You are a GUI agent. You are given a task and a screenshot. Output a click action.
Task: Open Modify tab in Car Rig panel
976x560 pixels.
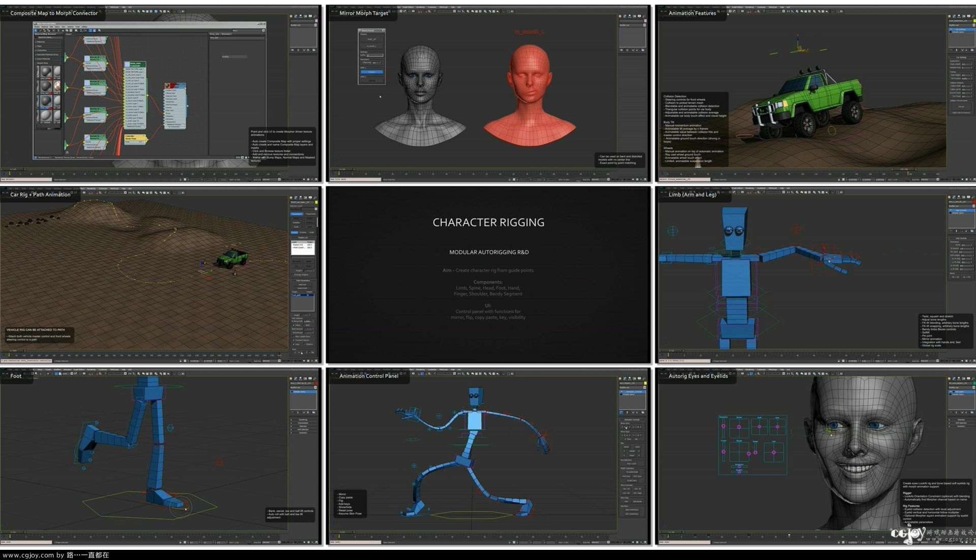[295, 198]
